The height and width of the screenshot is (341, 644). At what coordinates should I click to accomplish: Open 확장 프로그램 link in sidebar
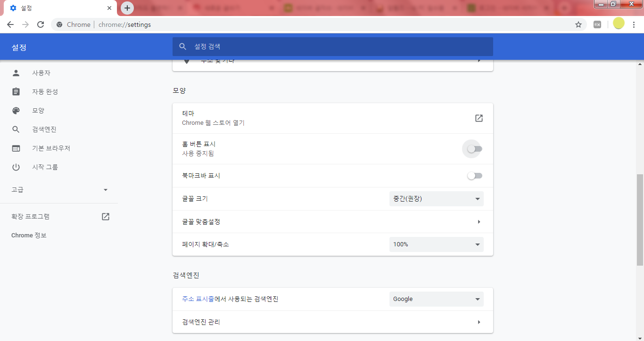pyautogui.click(x=31, y=217)
